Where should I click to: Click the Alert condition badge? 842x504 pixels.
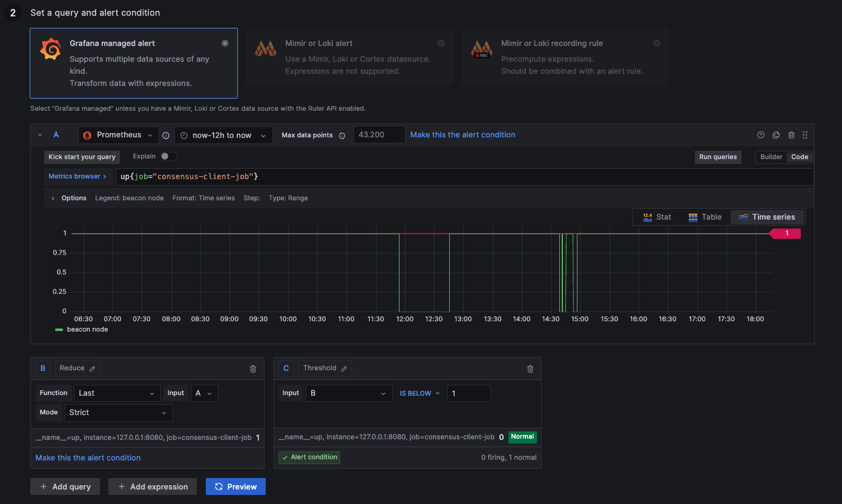[309, 457]
